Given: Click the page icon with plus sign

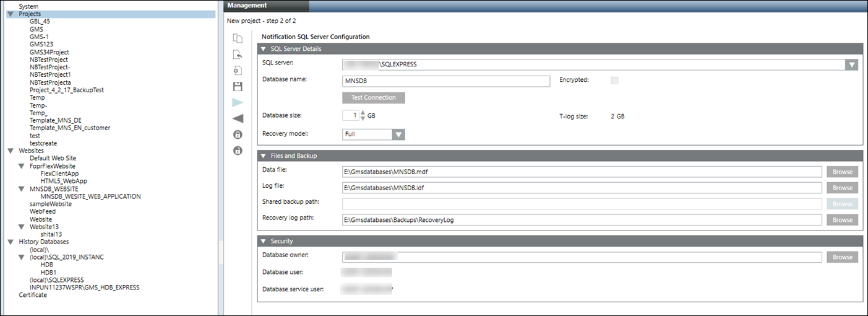Looking at the screenshot, I should [x=238, y=71].
